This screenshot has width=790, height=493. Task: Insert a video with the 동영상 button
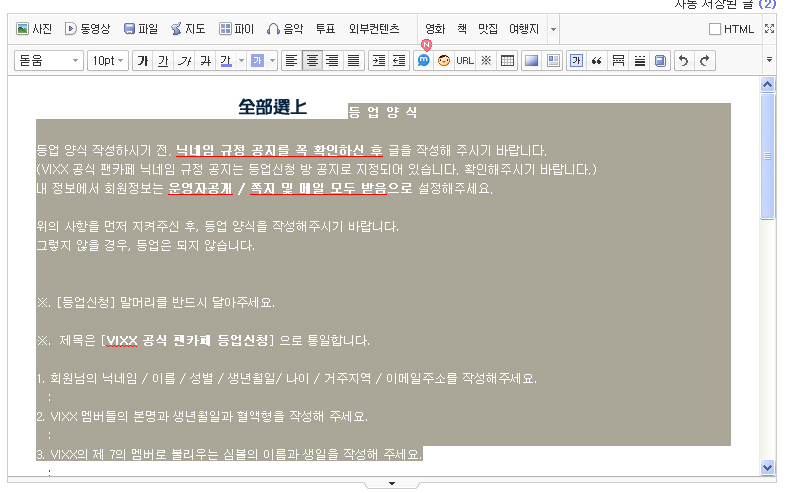[x=87, y=29]
